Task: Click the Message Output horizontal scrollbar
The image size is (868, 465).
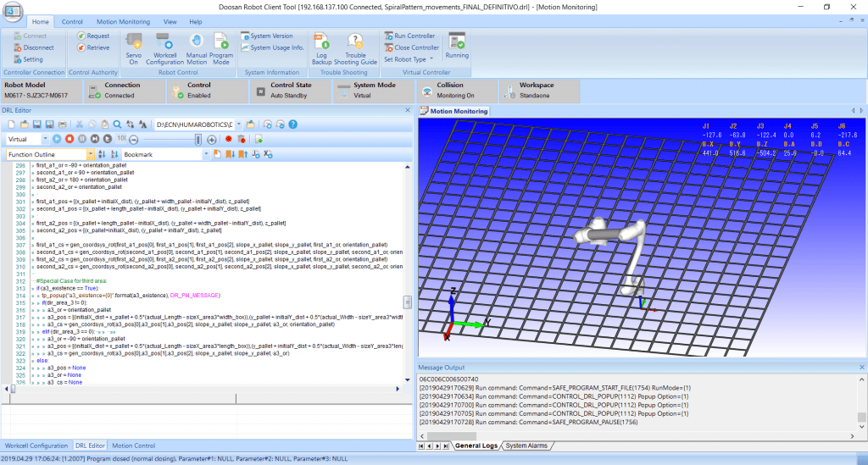Action: pos(637,436)
